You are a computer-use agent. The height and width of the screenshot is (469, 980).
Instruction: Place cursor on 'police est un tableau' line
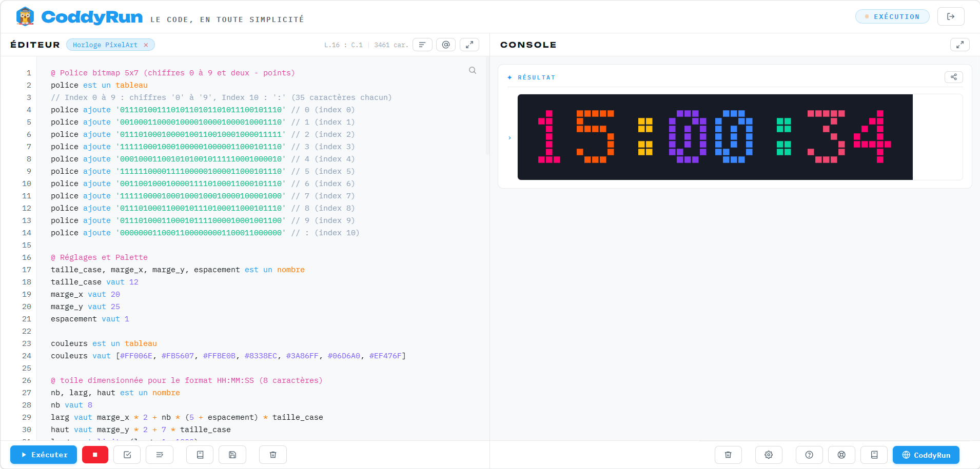click(99, 85)
